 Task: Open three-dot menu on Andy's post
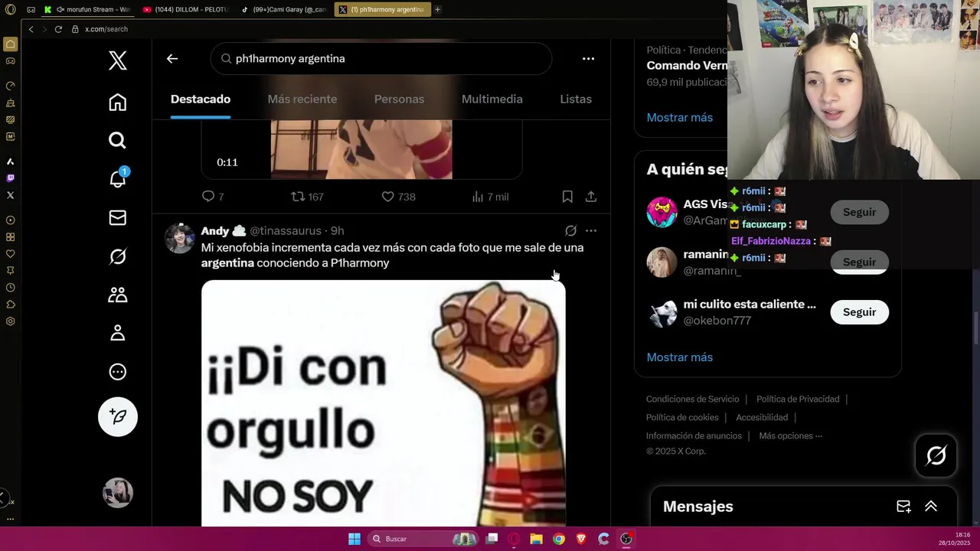591,230
